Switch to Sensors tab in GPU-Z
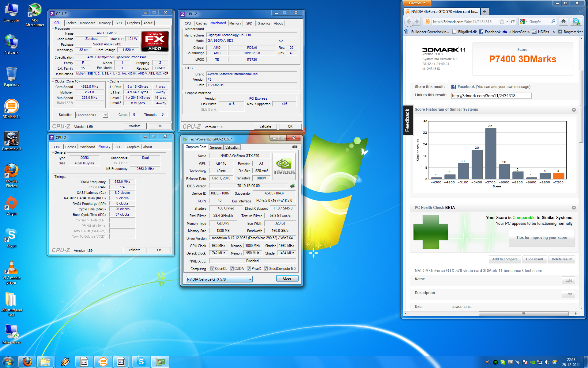This screenshot has width=588, height=368. (216, 148)
